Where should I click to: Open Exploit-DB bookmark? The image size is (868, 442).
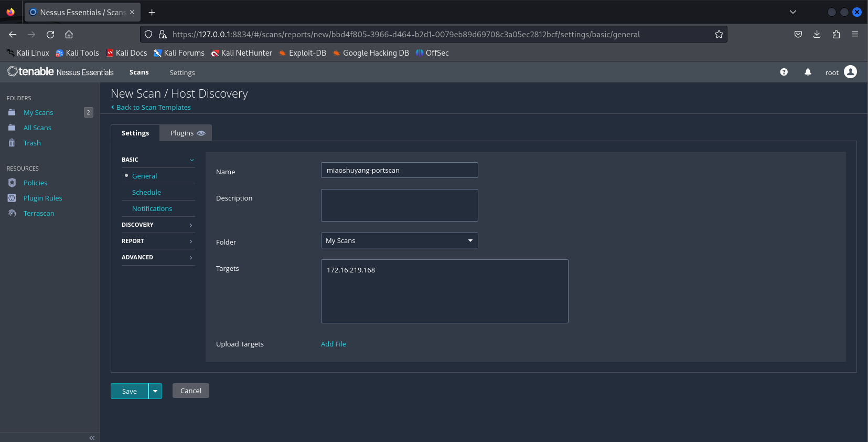[x=303, y=53]
